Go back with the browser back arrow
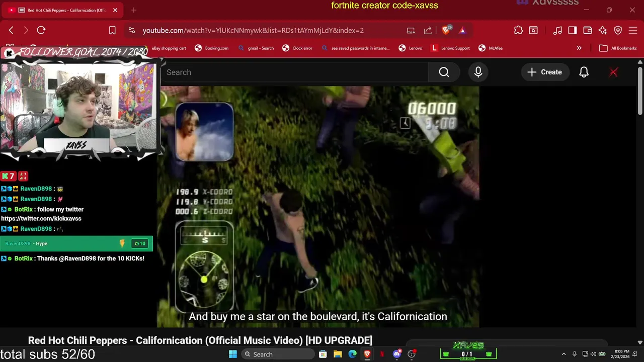 click(x=11, y=30)
